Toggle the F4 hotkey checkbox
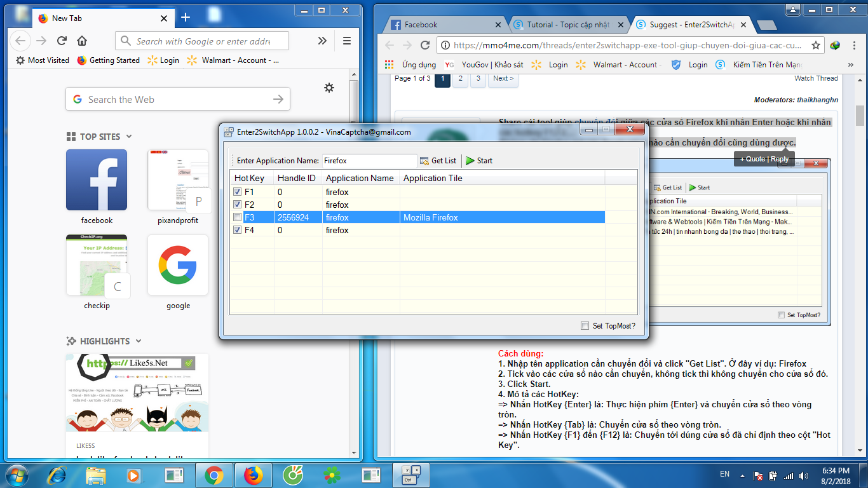 click(238, 230)
